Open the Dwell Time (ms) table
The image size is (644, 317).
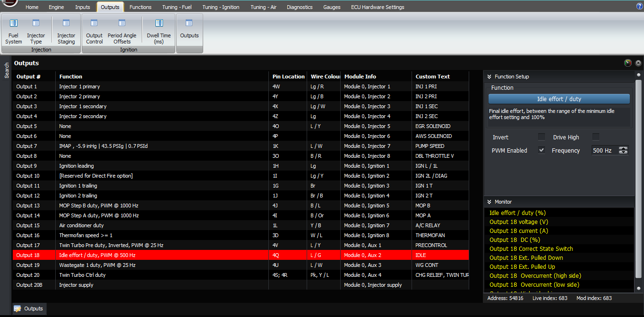159,32
